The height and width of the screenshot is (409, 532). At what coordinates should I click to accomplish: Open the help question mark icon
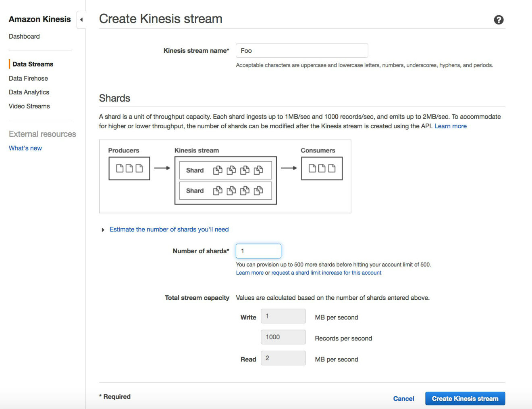coord(499,20)
